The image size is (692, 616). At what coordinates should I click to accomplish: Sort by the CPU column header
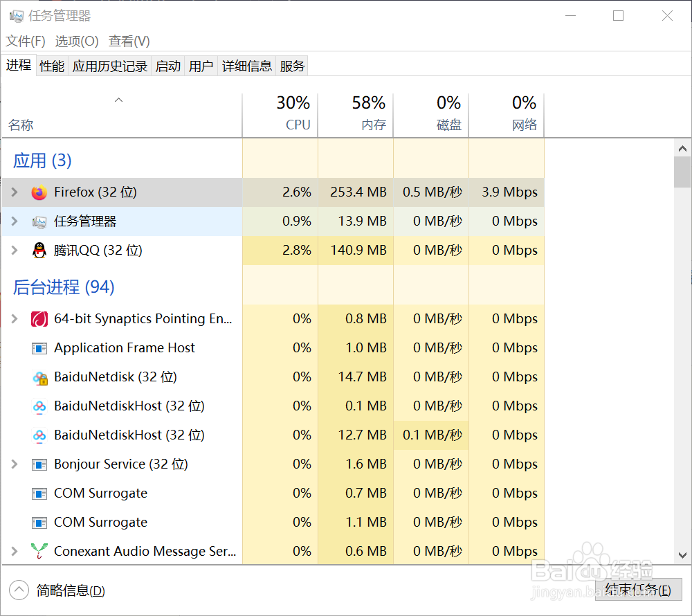[x=280, y=116]
